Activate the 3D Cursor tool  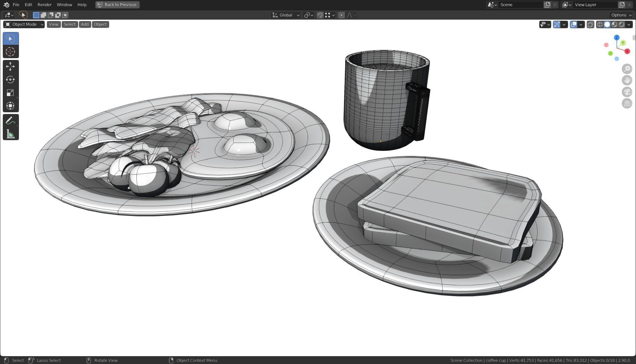tap(11, 52)
